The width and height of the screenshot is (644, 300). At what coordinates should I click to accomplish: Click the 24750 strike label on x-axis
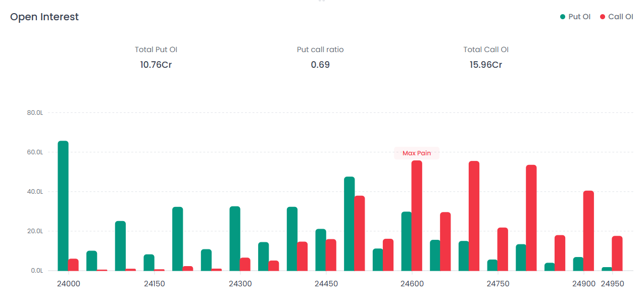click(498, 284)
